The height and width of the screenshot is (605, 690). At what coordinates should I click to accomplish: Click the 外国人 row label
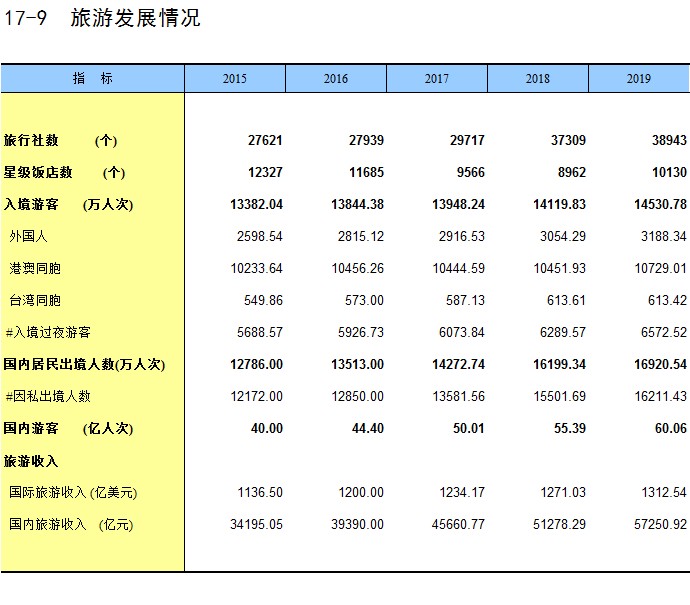click(28, 236)
